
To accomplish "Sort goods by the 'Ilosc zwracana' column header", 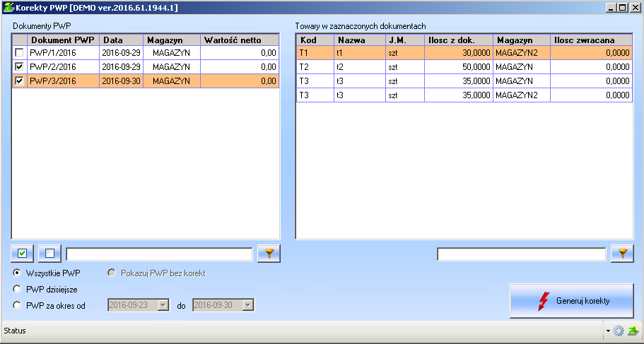I will tap(591, 40).
